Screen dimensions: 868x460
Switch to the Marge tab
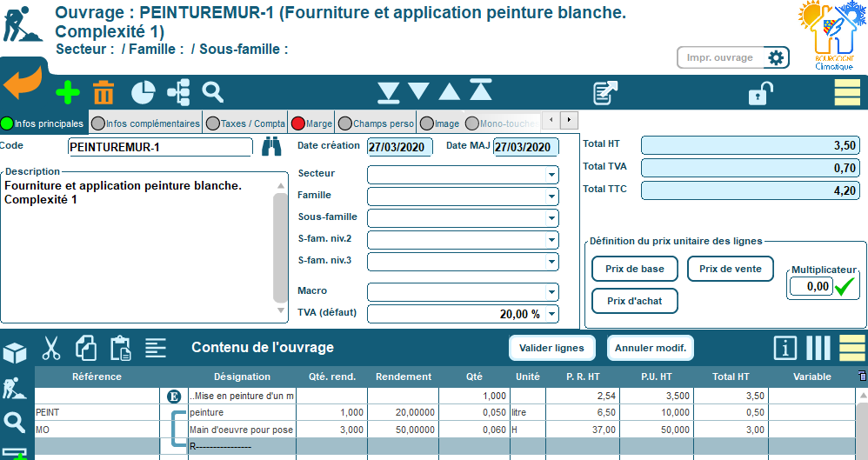click(312, 123)
